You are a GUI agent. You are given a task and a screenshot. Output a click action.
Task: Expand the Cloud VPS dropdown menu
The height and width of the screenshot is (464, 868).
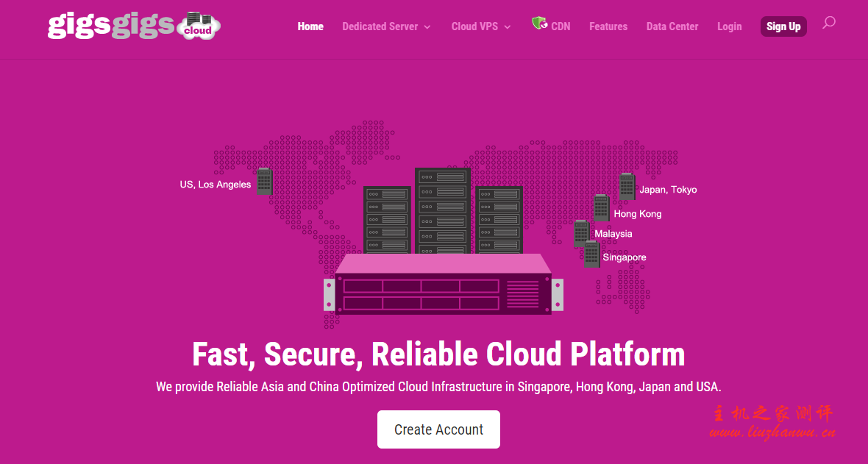[x=480, y=26]
